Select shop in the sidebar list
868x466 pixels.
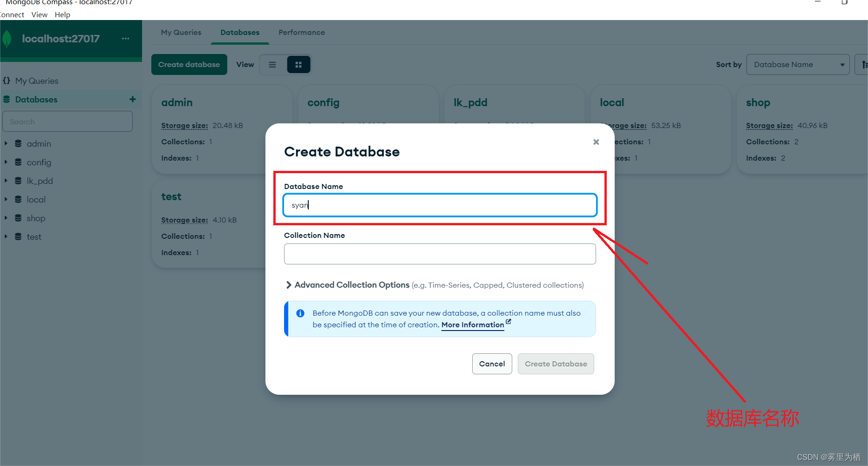pyautogui.click(x=36, y=218)
